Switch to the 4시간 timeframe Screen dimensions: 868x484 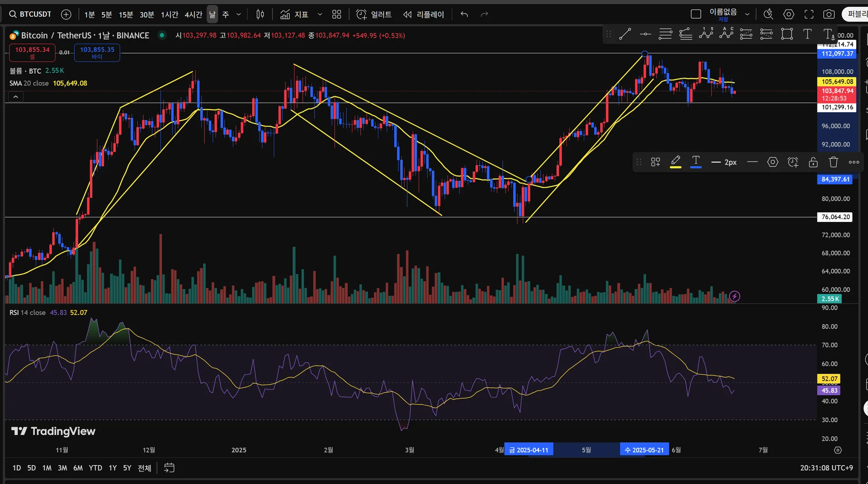point(193,14)
